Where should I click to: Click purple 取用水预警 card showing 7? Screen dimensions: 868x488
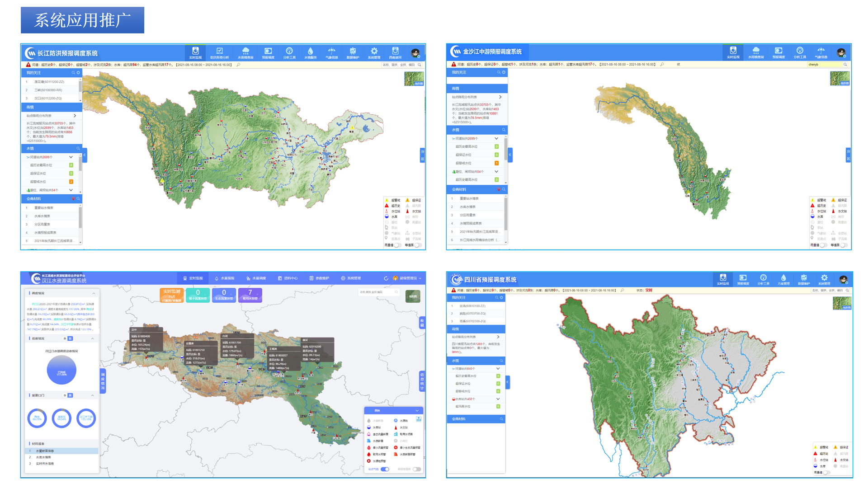point(250,295)
